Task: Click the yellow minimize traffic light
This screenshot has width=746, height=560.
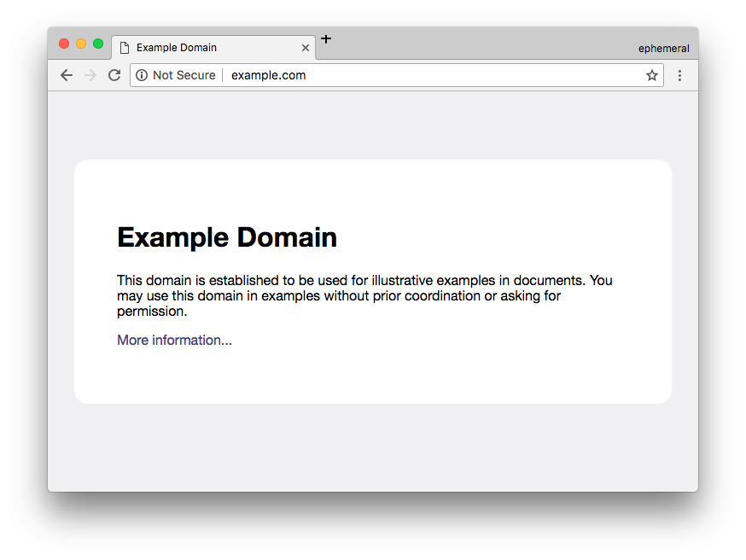Action: click(x=81, y=43)
